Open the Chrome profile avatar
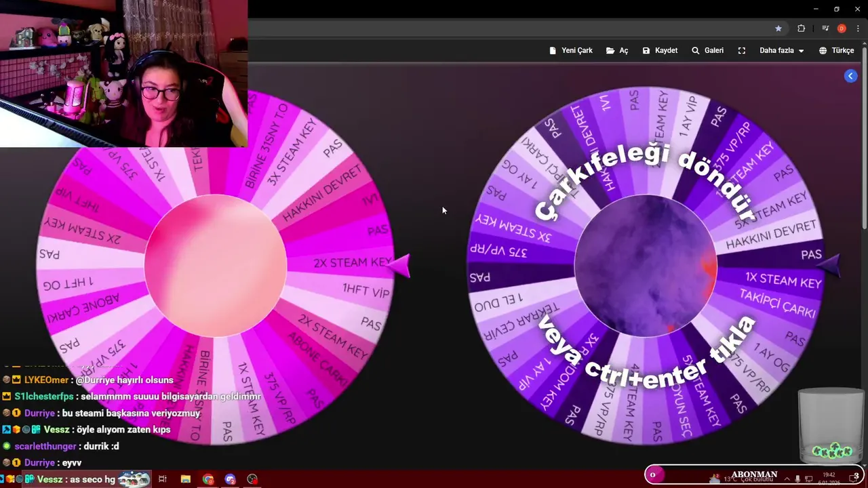Viewport: 868px width, 488px height. 842,28
